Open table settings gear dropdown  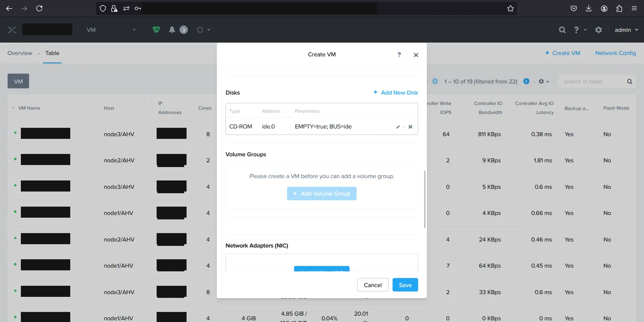click(x=544, y=81)
